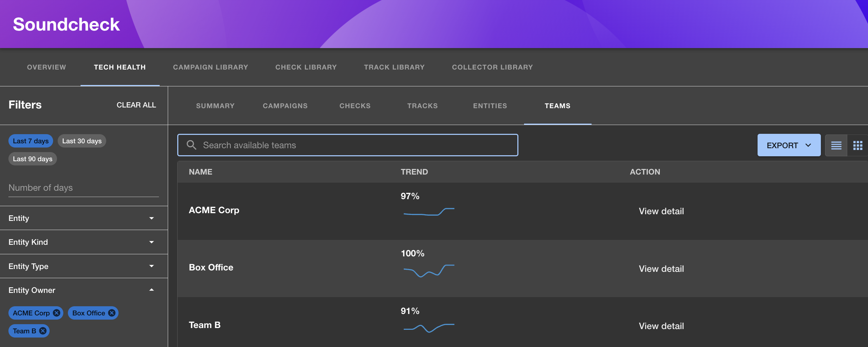Switch to Checks sub-tab

click(355, 106)
